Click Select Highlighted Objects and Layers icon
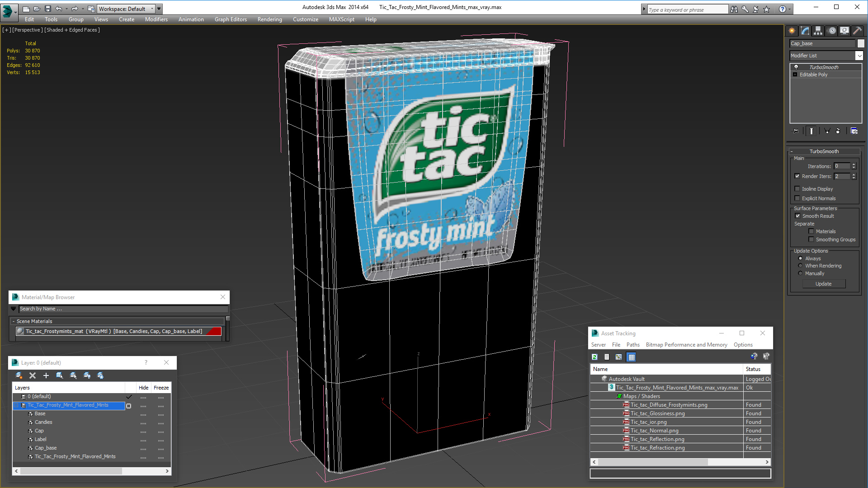This screenshot has height=488, width=868. click(60, 375)
